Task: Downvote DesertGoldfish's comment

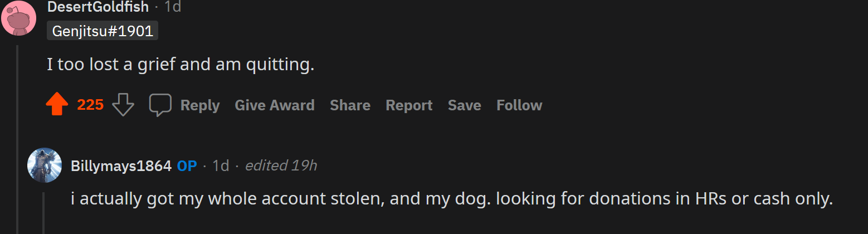Action: tap(123, 105)
